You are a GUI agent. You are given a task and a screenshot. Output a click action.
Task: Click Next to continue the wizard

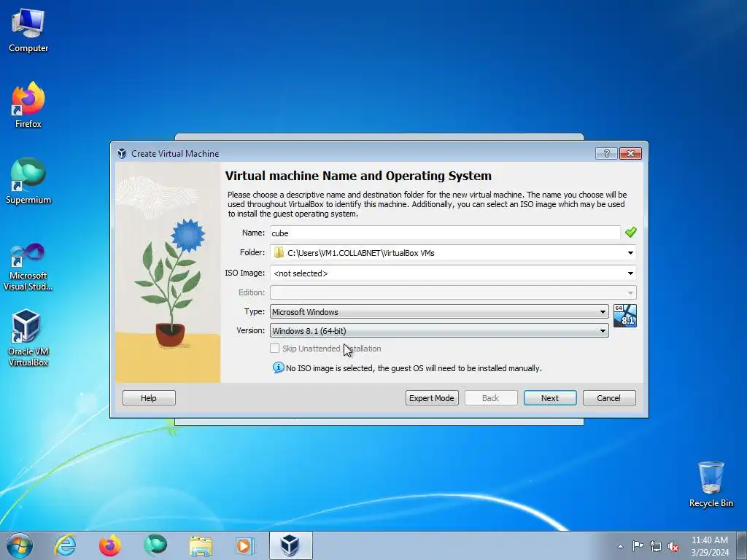(550, 397)
